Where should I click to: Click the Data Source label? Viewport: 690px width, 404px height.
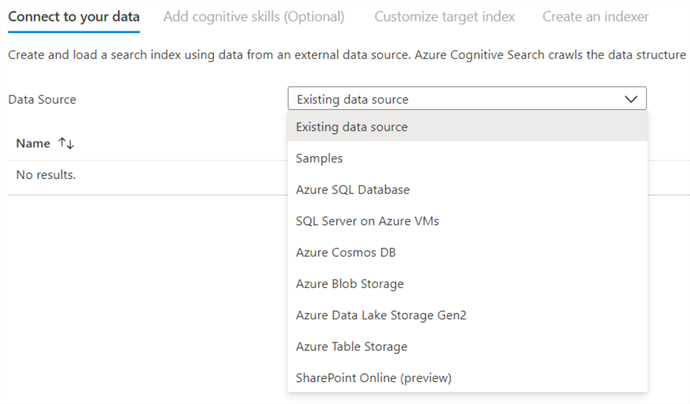click(x=42, y=99)
